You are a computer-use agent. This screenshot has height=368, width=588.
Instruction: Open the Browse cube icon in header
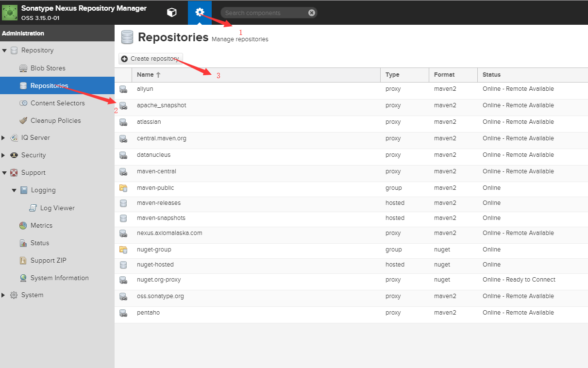pos(171,13)
